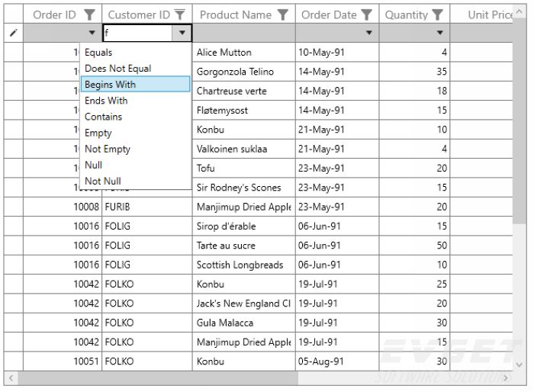
Task: Select the Jack's New England product cell
Action: [244, 304]
